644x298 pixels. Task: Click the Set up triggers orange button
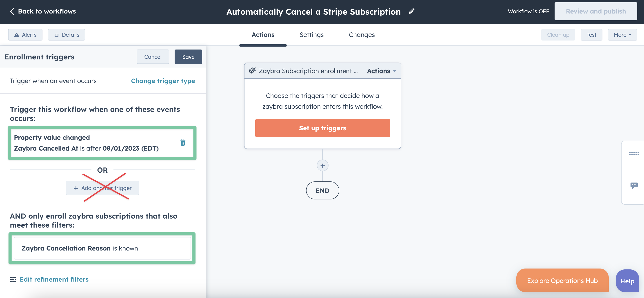pos(322,128)
